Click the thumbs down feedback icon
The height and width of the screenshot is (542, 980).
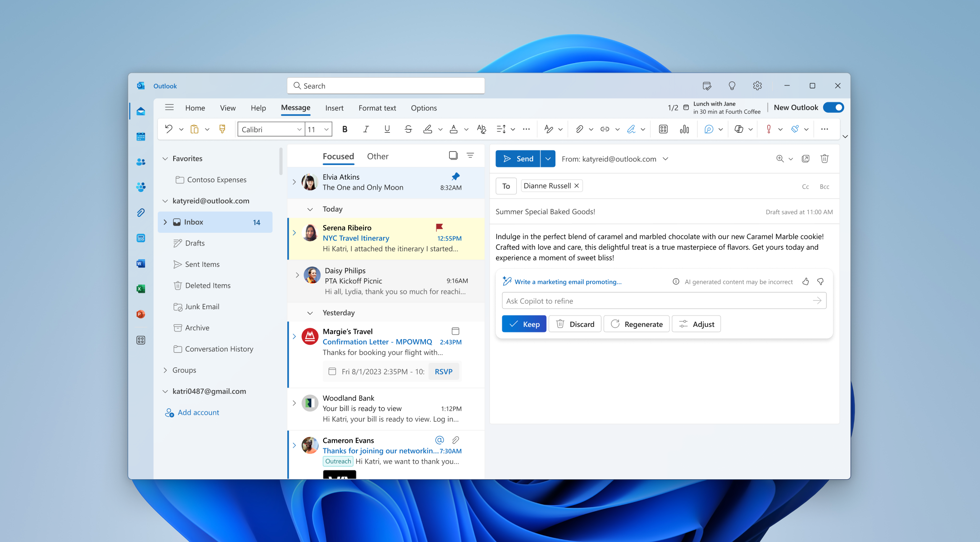(x=820, y=281)
